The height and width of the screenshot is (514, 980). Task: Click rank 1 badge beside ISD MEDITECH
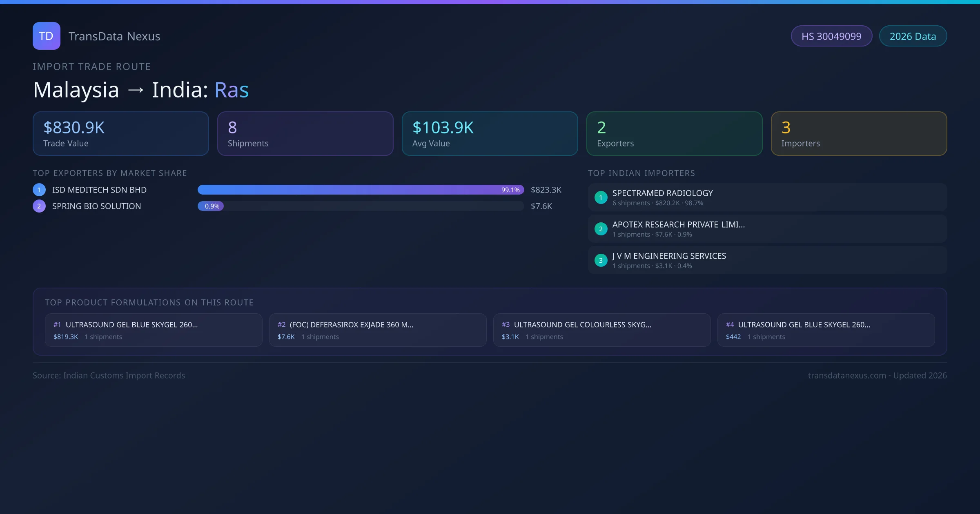(x=39, y=190)
